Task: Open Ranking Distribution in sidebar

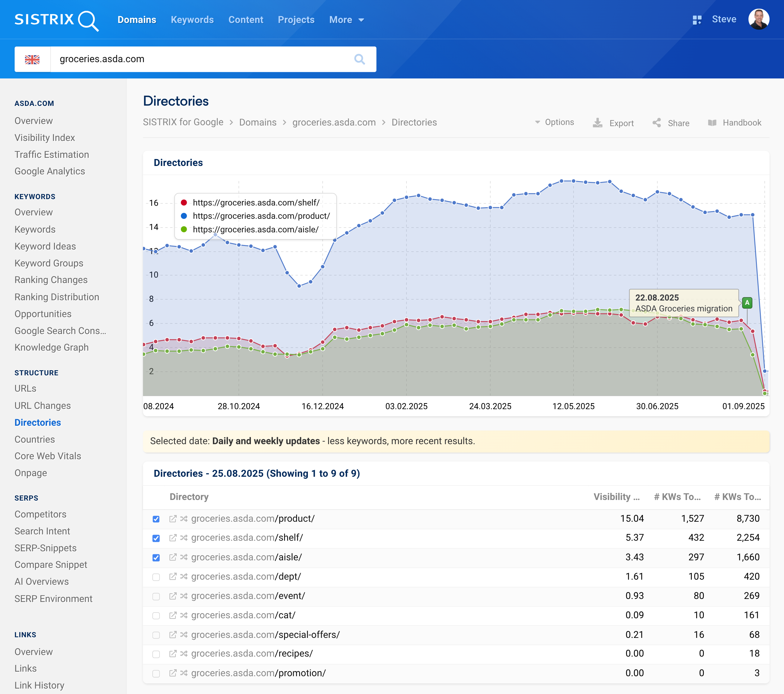Action: pyautogui.click(x=57, y=297)
